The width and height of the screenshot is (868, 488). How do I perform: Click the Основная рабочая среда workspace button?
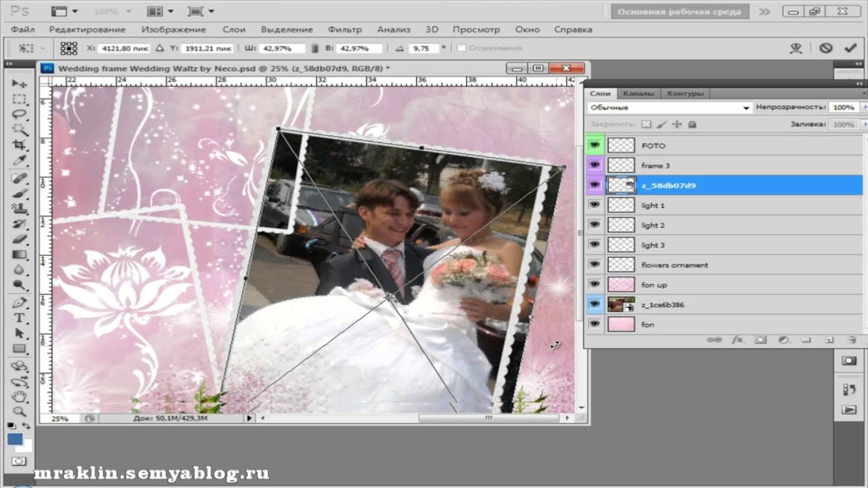tap(680, 12)
